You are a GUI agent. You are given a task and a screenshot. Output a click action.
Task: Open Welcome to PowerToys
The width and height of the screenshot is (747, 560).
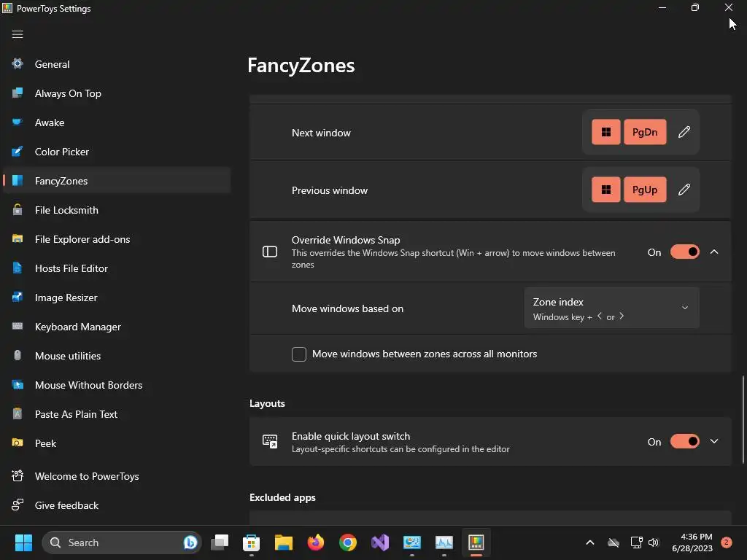coord(117,476)
